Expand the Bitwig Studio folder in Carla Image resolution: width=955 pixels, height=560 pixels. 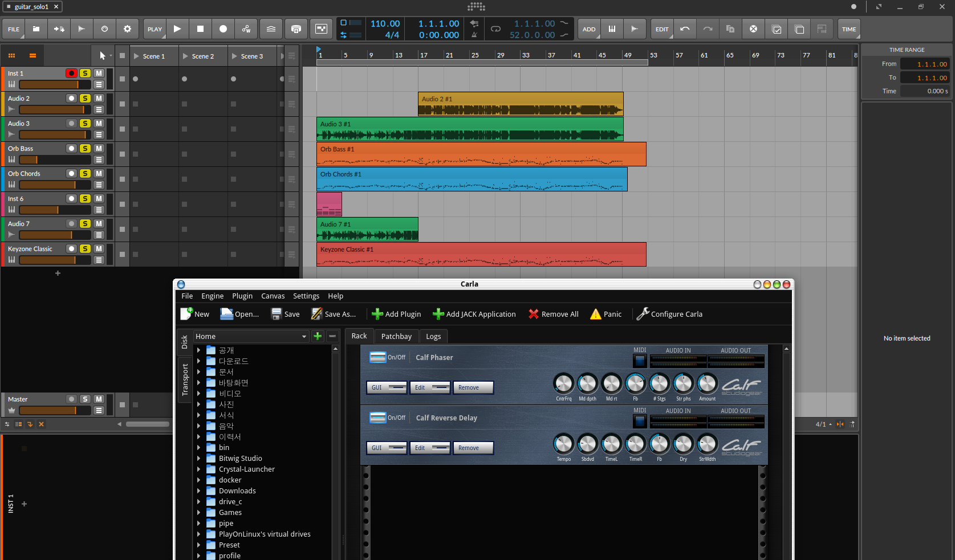coord(199,458)
